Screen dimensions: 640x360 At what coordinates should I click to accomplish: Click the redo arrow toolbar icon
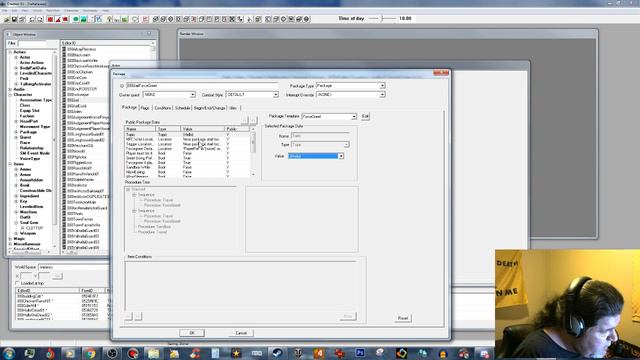(40, 19)
